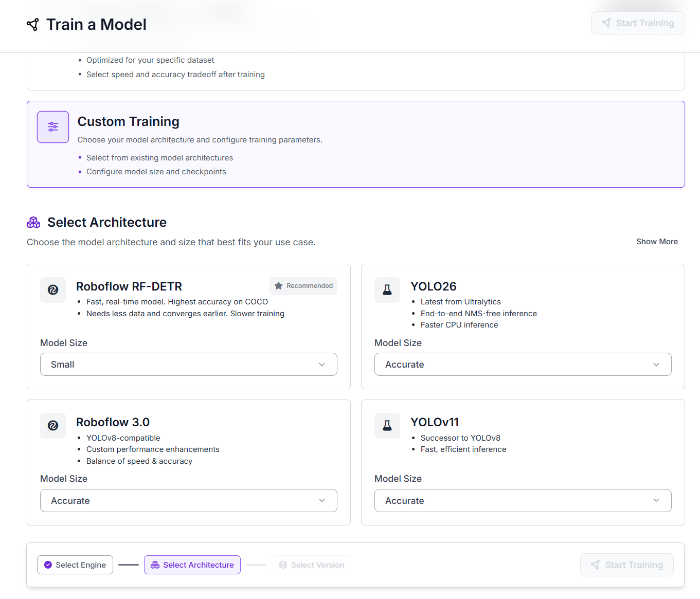The width and height of the screenshot is (700, 599).
Task: Click 'Custom performance enhancements' bullet
Action: tap(153, 449)
